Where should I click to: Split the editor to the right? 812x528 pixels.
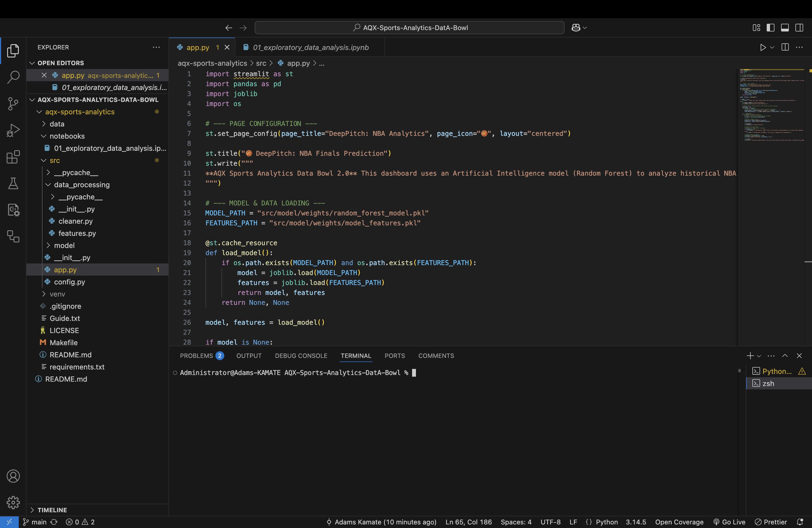[x=785, y=47]
